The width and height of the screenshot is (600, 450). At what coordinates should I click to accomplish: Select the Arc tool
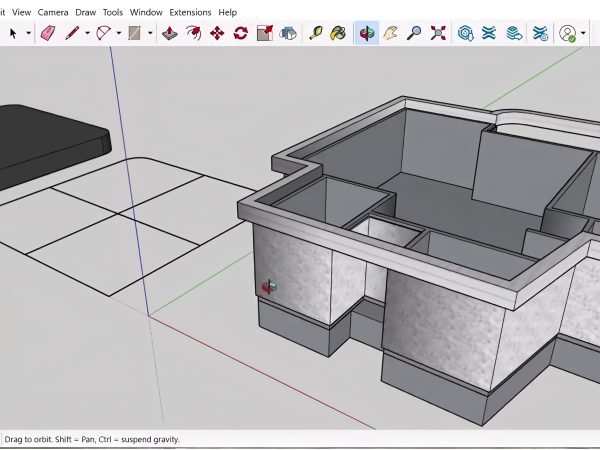[x=103, y=33]
